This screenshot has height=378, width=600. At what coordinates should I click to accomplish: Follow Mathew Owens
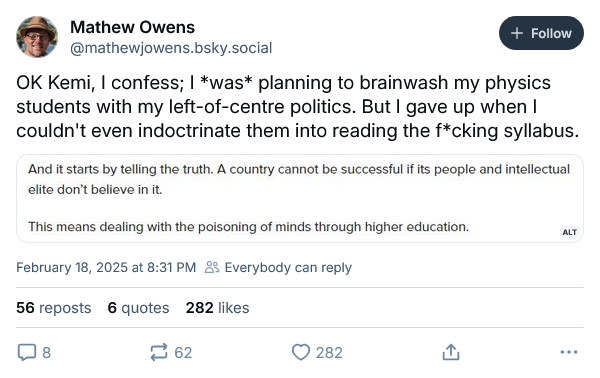(x=541, y=33)
